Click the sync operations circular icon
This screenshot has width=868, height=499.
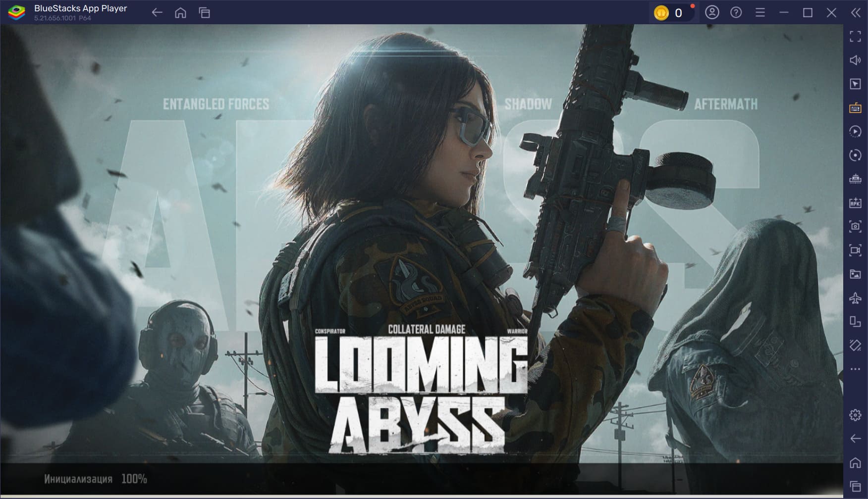click(855, 155)
